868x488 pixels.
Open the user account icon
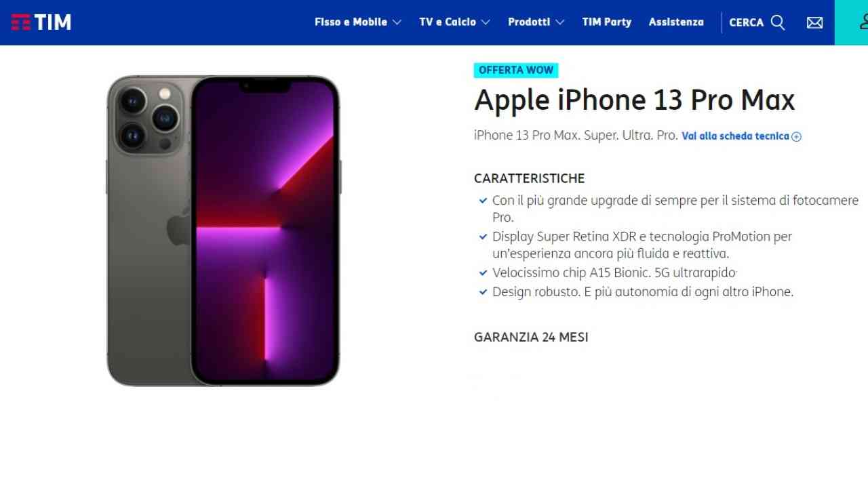tap(864, 22)
